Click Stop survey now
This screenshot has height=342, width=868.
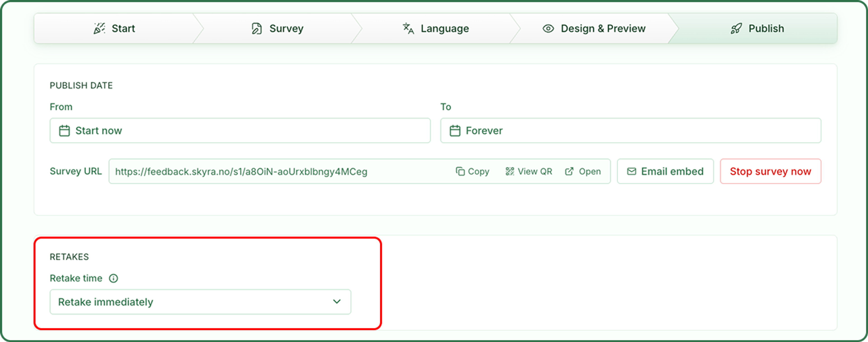coord(770,171)
